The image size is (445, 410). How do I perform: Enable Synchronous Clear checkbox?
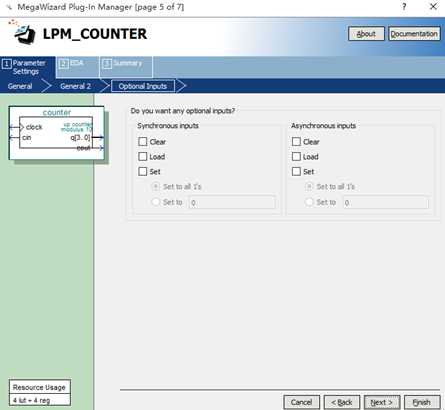[x=143, y=142]
